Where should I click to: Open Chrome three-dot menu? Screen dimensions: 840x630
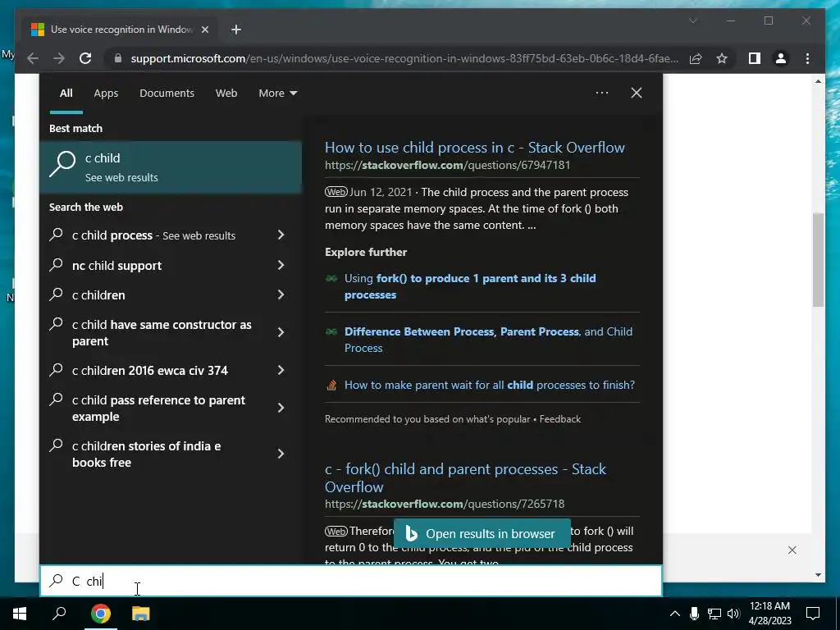coord(808,58)
